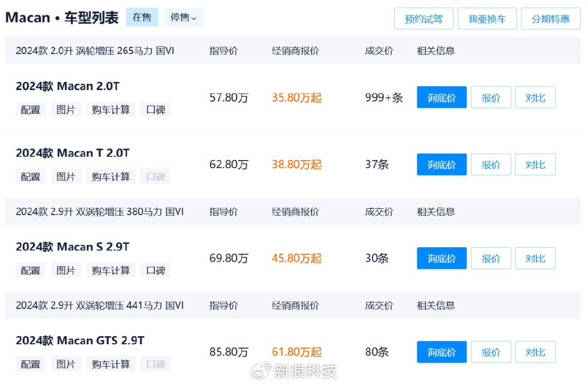Open 口碑 for Macan S 2.9T
The width and height of the screenshot is (588, 385).
pos(156,270)
